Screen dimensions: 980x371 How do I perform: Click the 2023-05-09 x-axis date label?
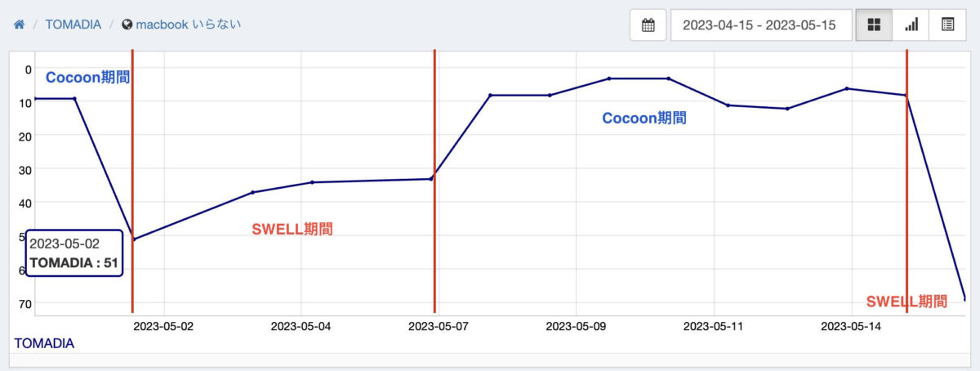click(x=576, y=327)
